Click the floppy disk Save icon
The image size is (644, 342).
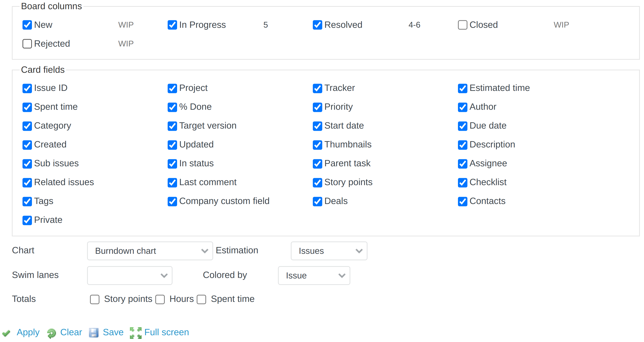pos(94,332)
